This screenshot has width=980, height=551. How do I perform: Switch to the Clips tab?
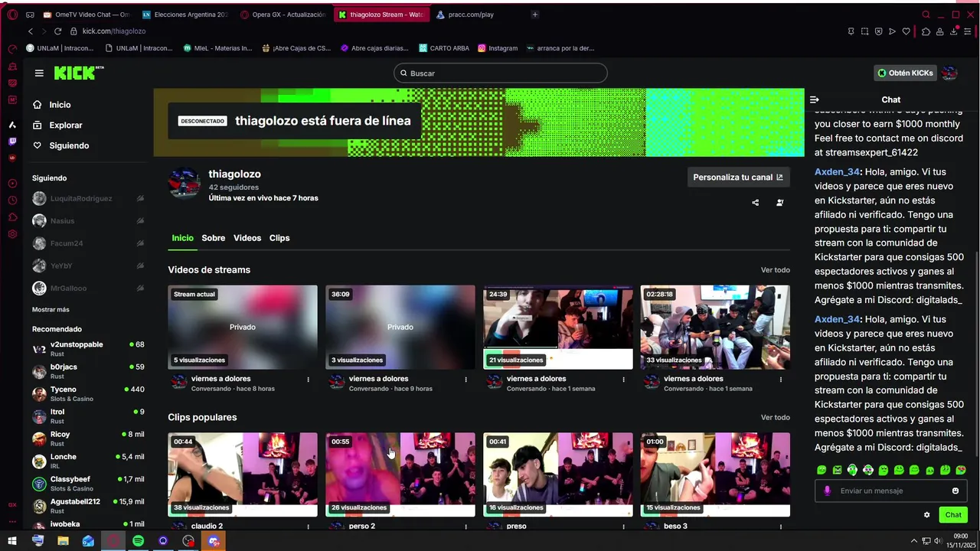point(279,238)
